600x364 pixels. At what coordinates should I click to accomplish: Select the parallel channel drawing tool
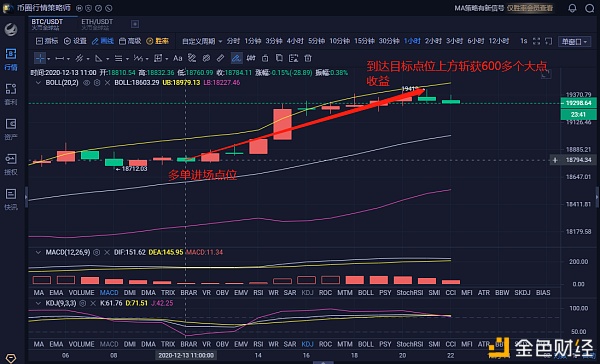(79, 58)
